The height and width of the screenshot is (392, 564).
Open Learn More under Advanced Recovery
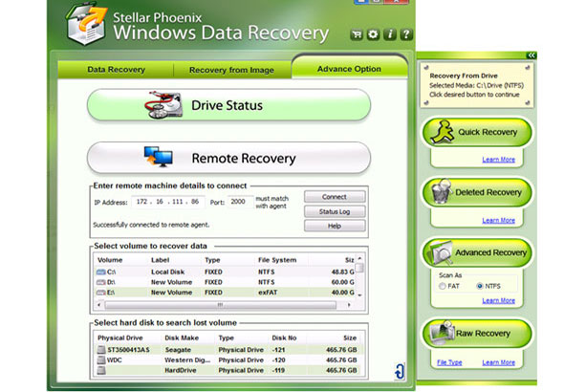pos(499,300)
